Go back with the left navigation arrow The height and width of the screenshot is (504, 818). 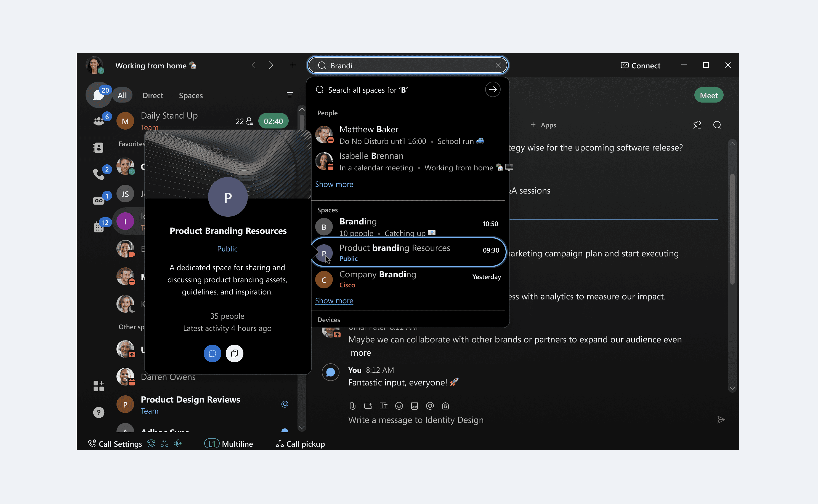(x=254, y=65)
